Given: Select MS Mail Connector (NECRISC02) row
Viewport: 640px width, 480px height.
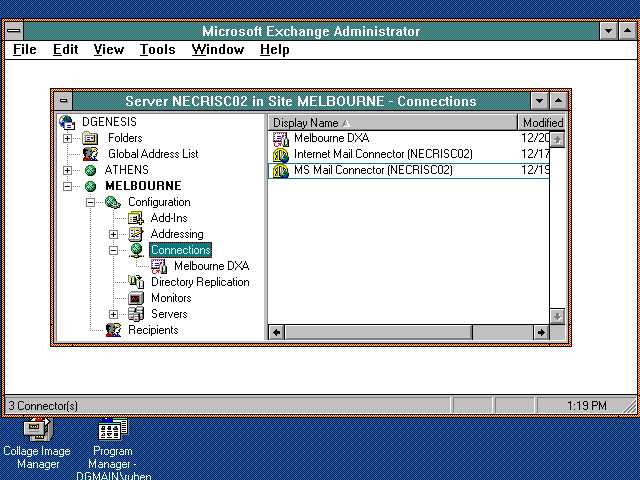Looking at the screenshot, I should [409, 171].
